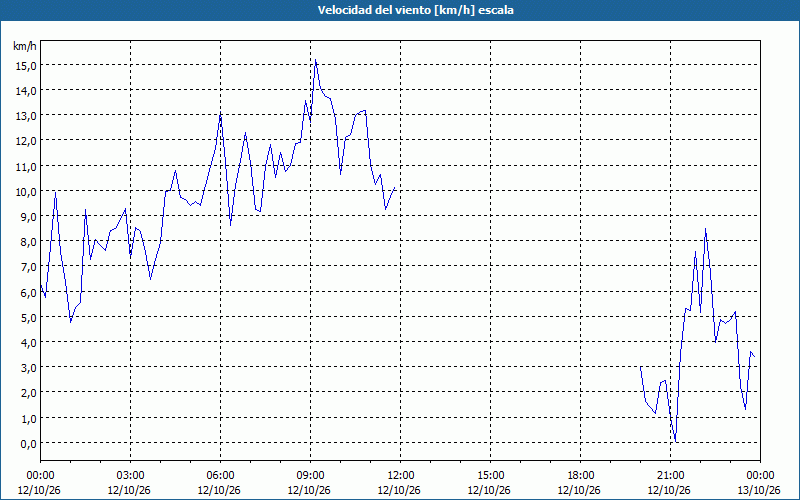Click the '6,0' y-axis value

30,292
